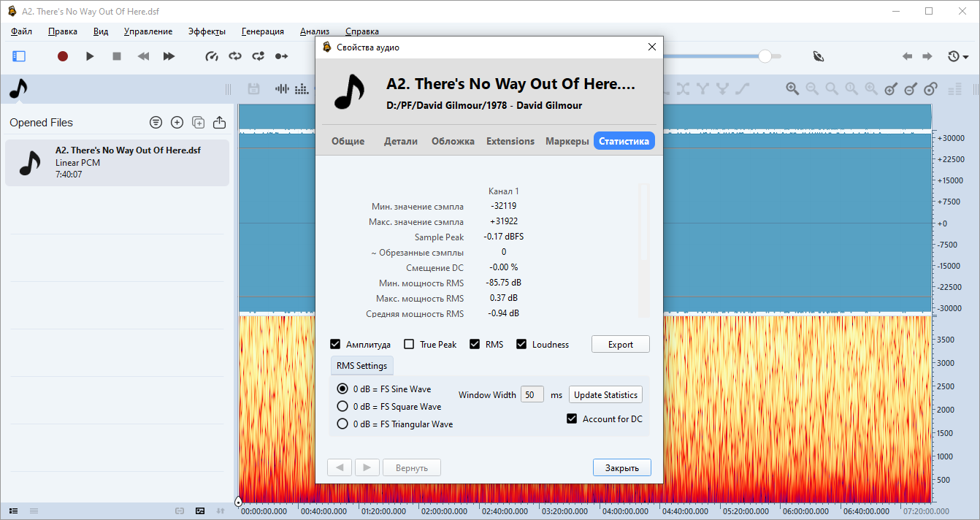
Task: Click the waveform view icon
Action: click(282, 89)
